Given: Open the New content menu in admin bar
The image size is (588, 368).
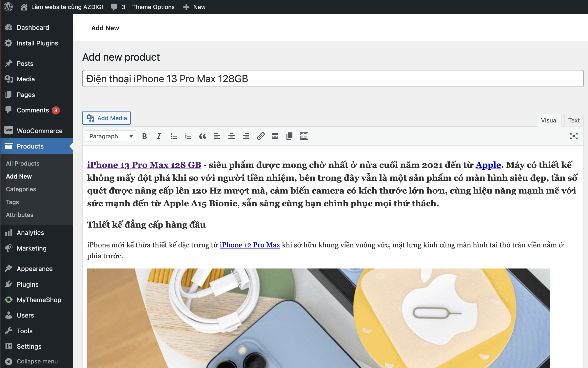Looking at the screenshot, I should (195, 7).
